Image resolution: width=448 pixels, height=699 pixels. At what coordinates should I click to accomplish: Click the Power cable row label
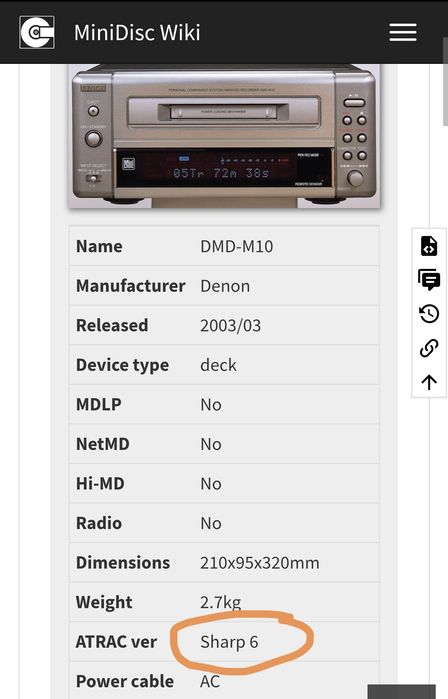[x=124, y=682]
